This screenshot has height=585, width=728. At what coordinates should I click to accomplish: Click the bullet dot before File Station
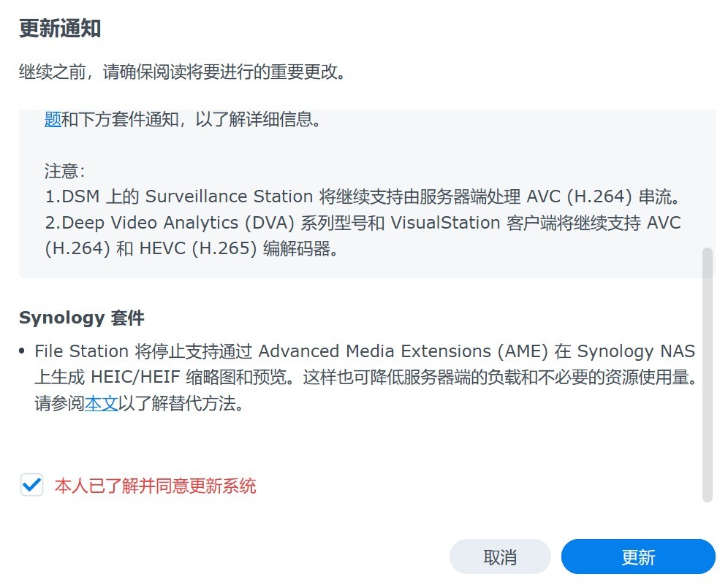[22, 351]
